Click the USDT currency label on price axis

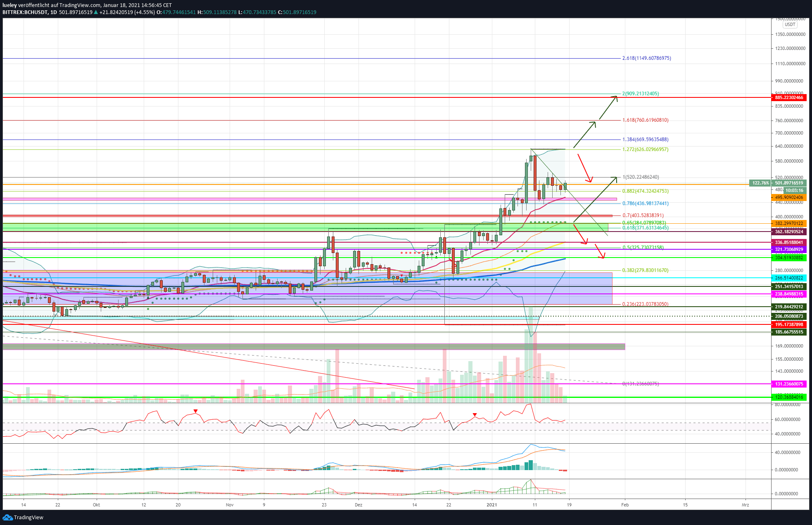point(790,24)
